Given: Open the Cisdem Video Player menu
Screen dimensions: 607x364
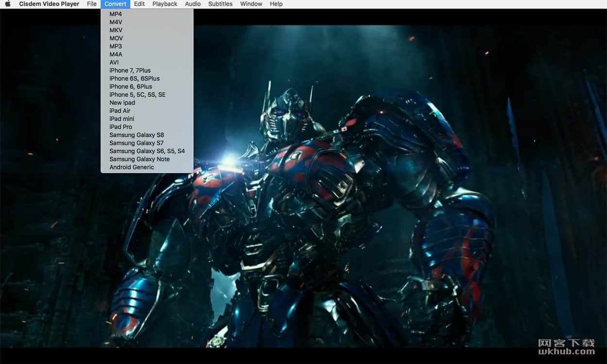Looking at the screenshot, I should click(x=49, y=4).
